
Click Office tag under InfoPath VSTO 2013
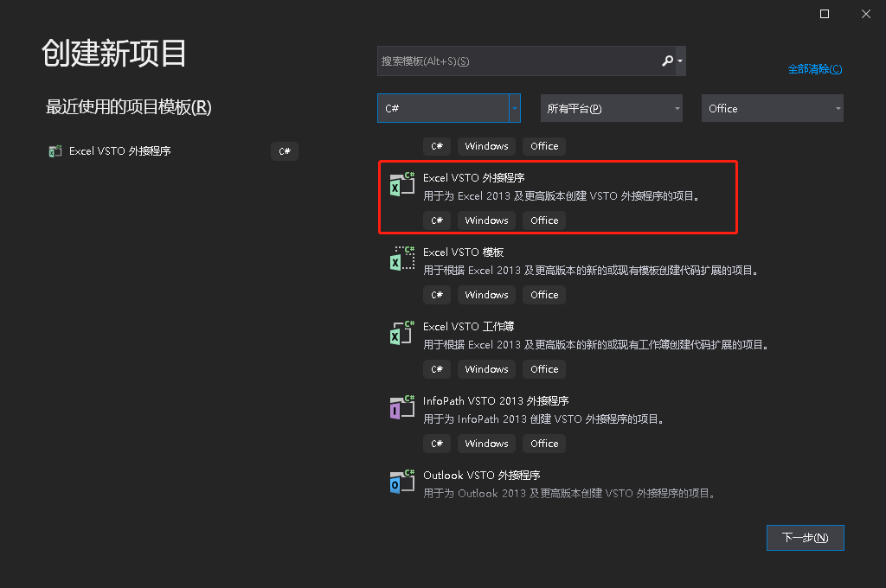tap(544, 444)
